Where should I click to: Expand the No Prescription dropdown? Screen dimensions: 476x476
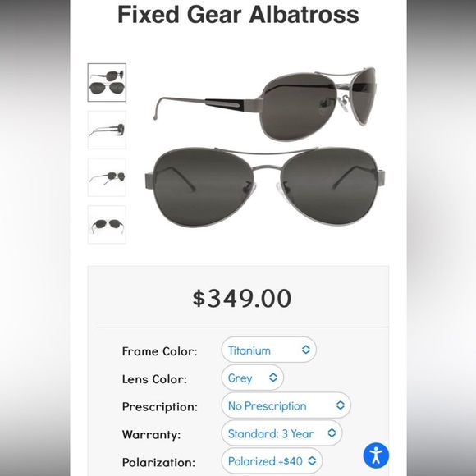click(286, 405)
